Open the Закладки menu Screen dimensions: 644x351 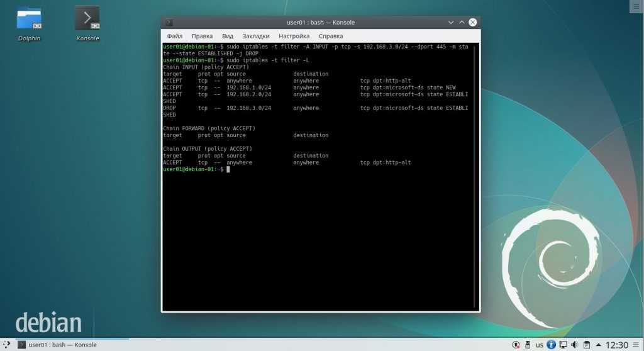(255, 36)
